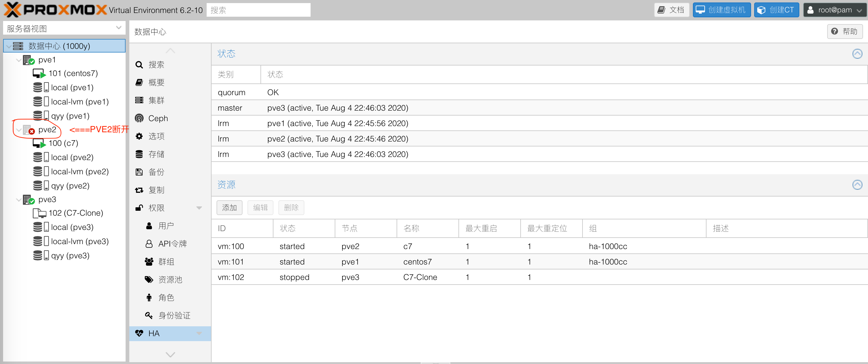Collapse the 资源 panel
868x364 pixels.
tap(857, 184)
